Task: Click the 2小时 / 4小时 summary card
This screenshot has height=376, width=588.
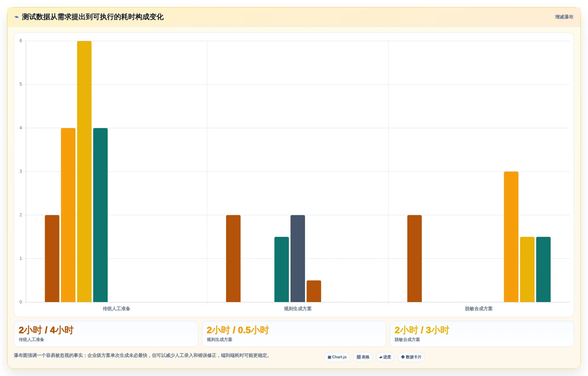Action: click(x=106, y=334)
